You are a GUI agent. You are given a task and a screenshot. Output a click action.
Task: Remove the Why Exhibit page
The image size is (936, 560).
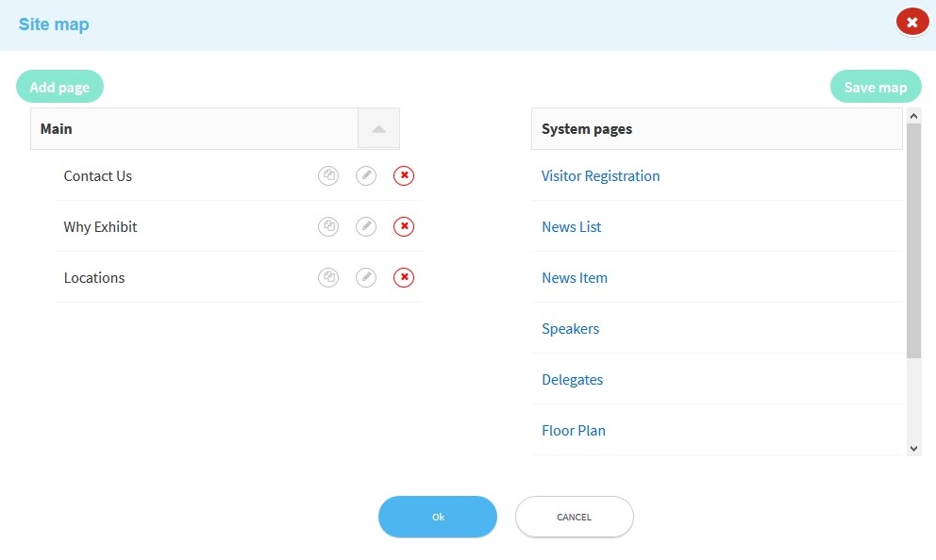(x=404, y=226)
